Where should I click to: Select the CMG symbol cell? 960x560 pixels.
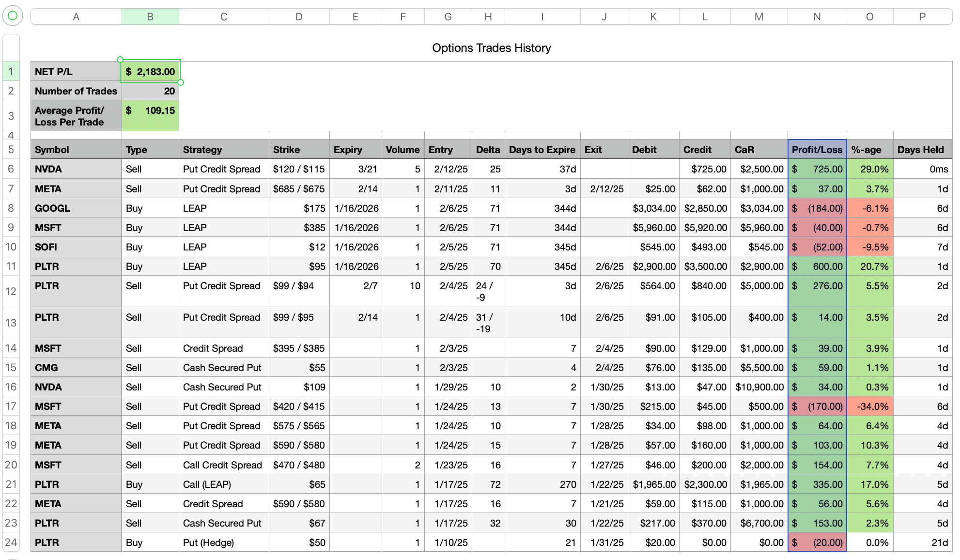coord(76,367)
